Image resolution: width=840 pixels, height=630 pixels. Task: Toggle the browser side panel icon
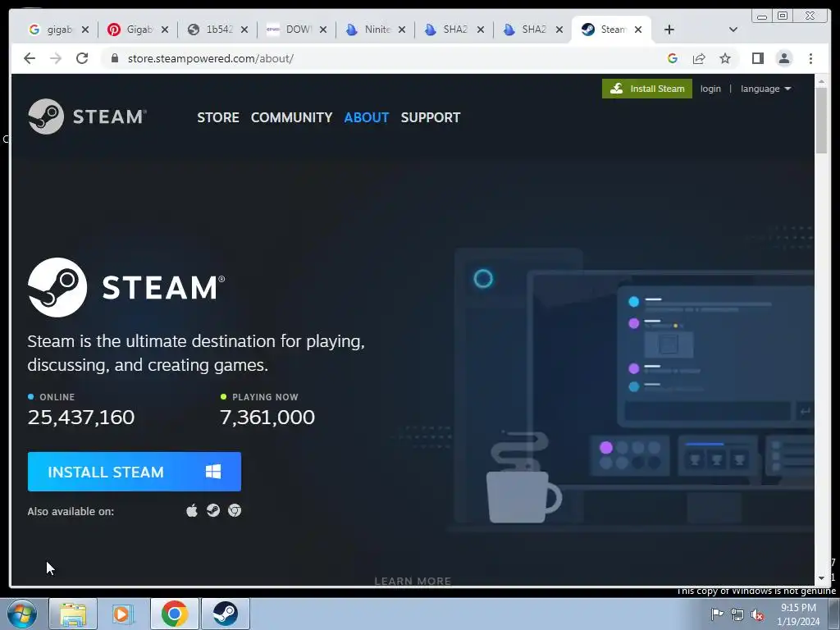(757, 58)
